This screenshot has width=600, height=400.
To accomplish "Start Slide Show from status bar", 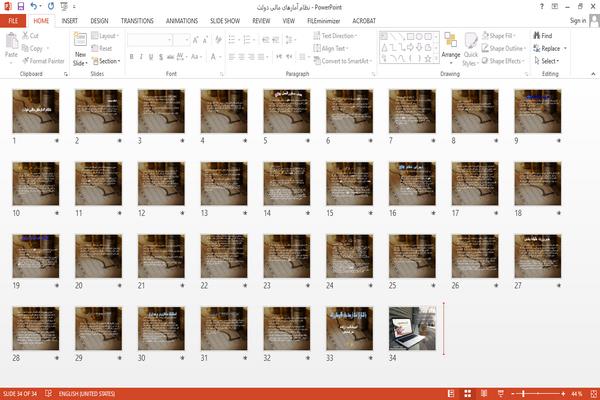I will pos(501,393).
